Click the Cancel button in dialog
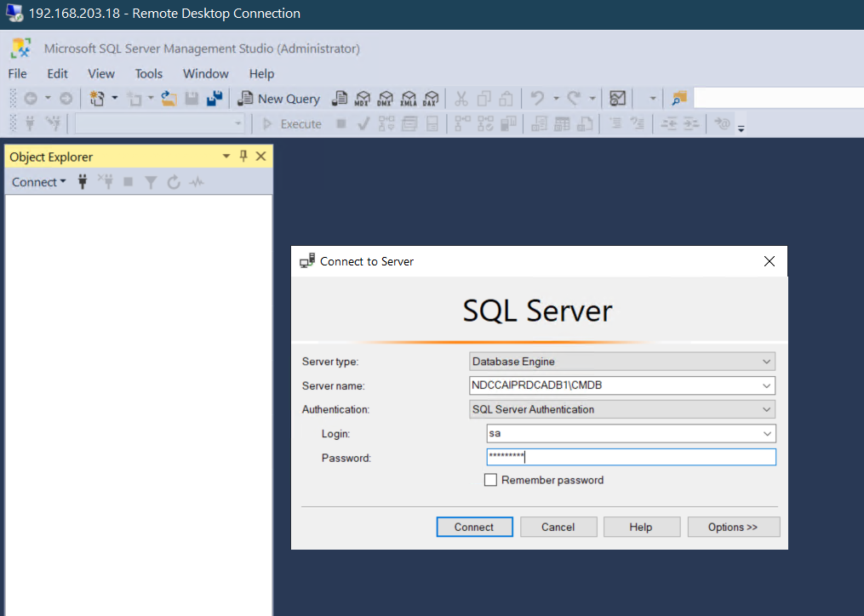864x616 pixels. [558, 527]
